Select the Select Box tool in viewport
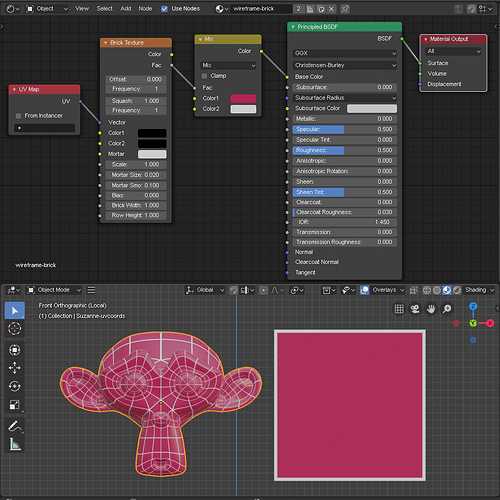 coord(15,310)
